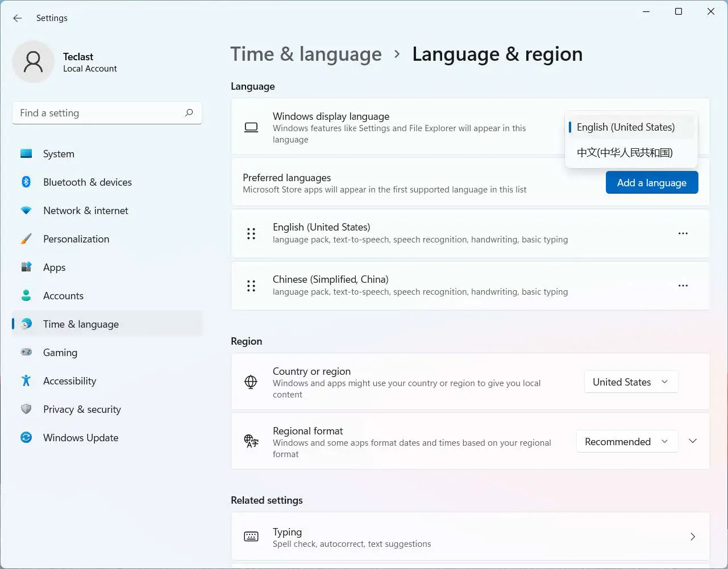Select 中文(中华人民共和国) display language
The image size is (728, 569).
pyautogui.click(x=625, y=153)
